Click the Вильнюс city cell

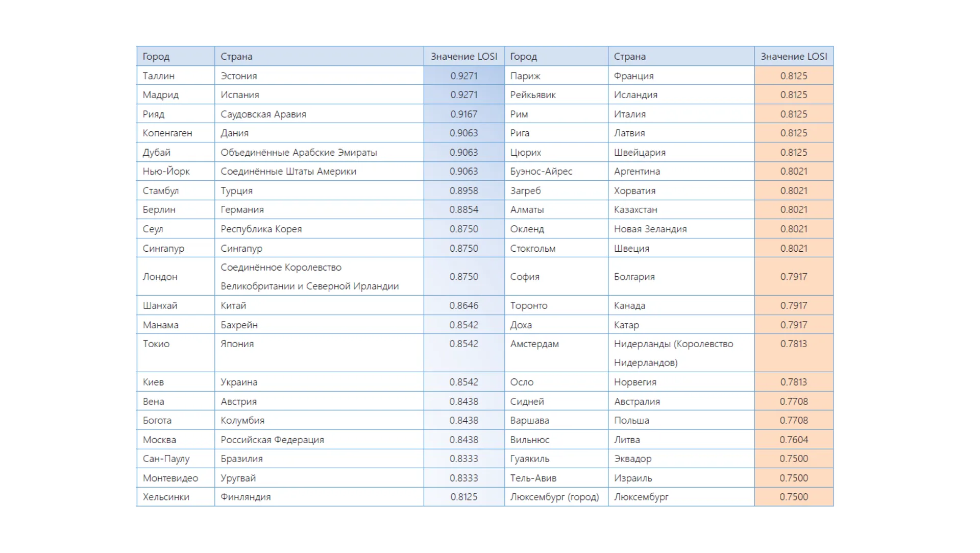(x=556, y=440)
